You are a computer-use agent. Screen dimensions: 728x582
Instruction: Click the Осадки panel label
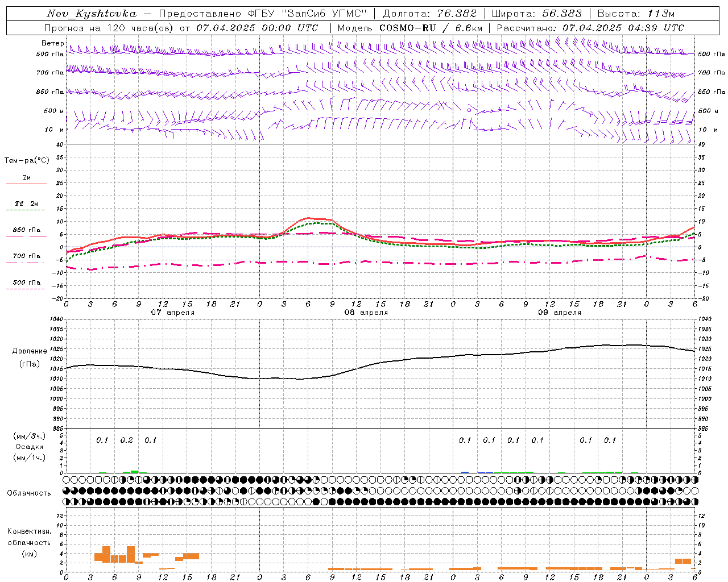[x=30, y=447]
